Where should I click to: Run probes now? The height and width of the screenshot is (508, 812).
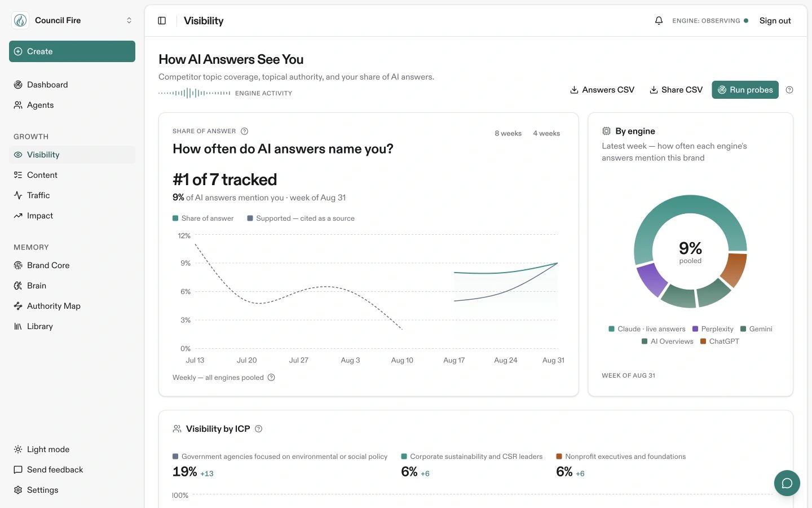[x=745, y=90]
